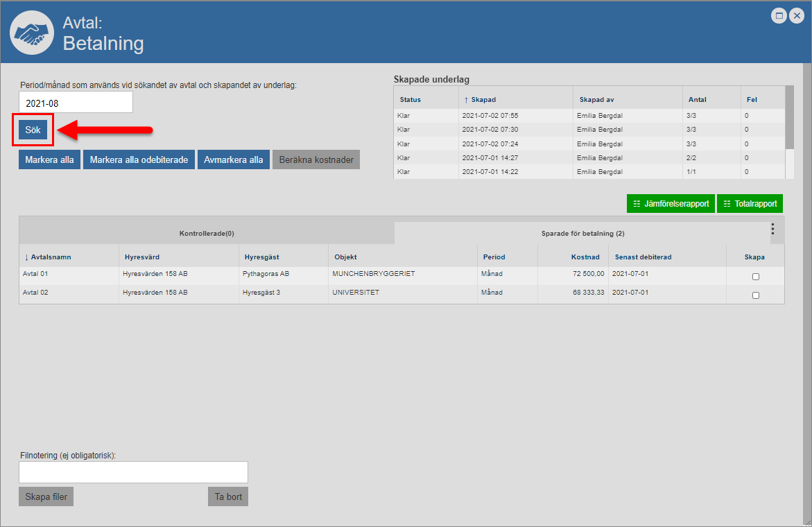Open the Totalrapport report

coord(750,204)
